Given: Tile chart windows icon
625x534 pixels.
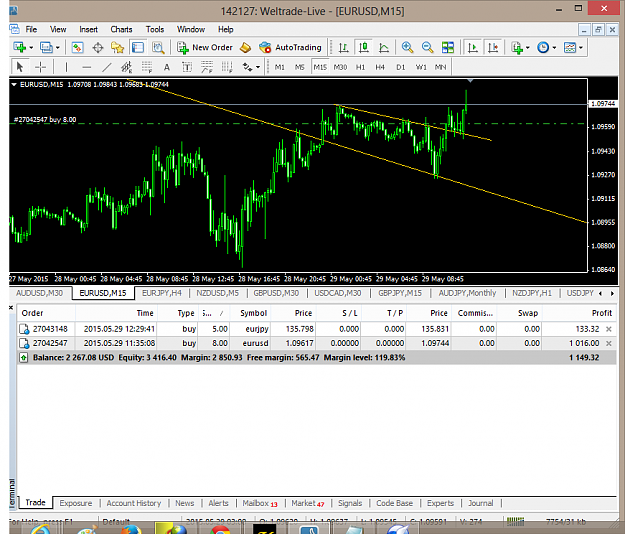Looking at the screenshot, I should coord(448,47).
